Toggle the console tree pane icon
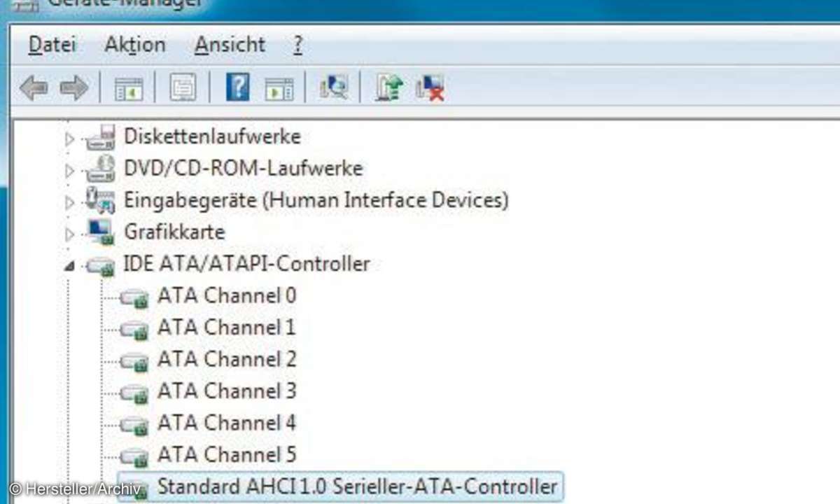840x504 pixels. 128,88
